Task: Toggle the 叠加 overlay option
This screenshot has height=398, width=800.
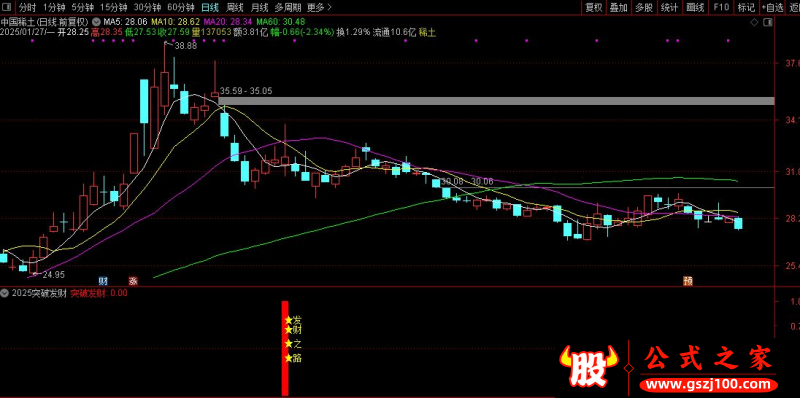Action: [x=618, y=7]
